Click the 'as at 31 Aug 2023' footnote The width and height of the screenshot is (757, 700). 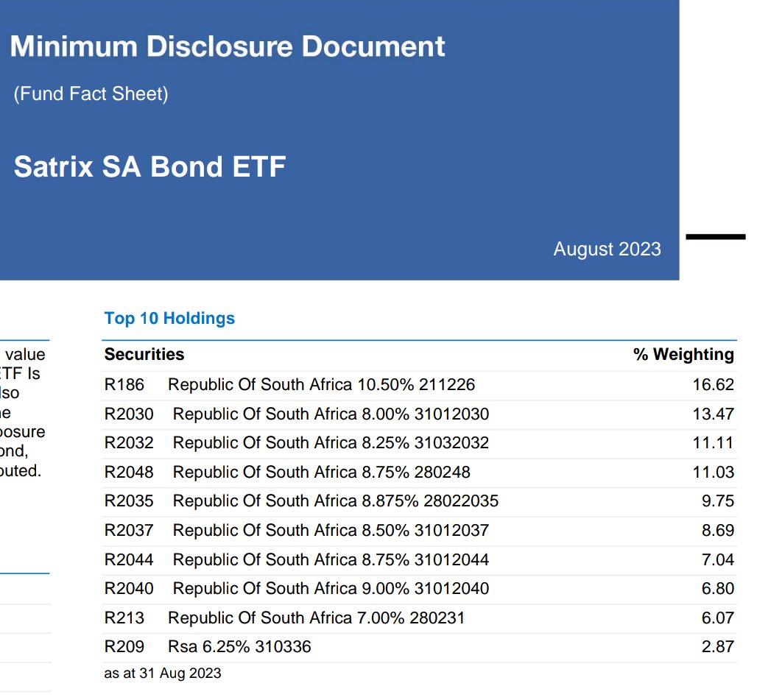coord(163,673)
